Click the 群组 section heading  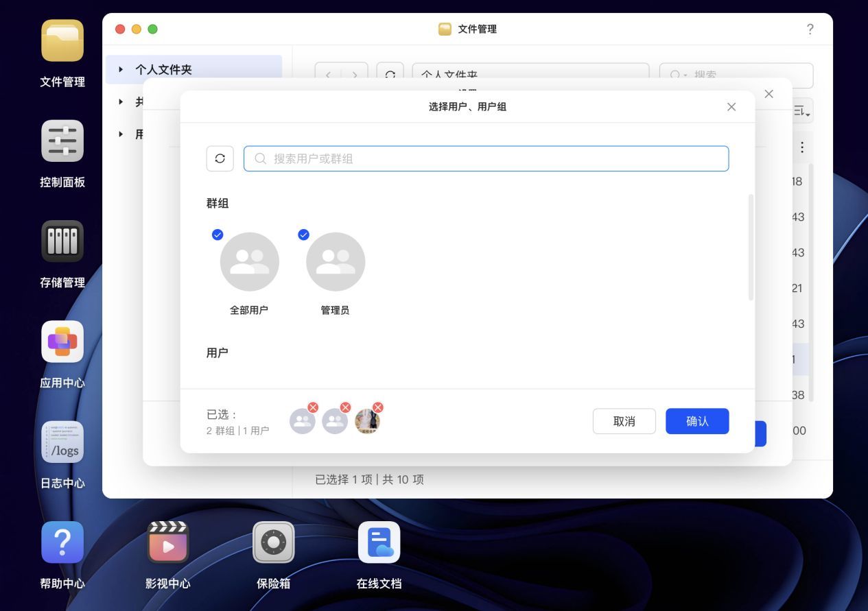(218, 203)
